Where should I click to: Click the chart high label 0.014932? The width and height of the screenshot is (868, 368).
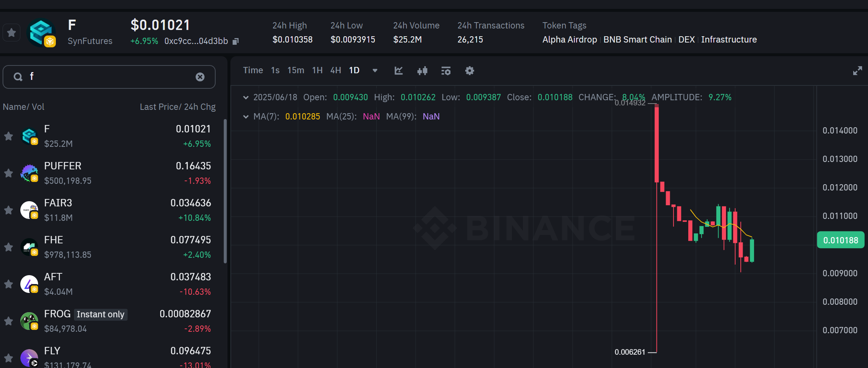point(630,103)
